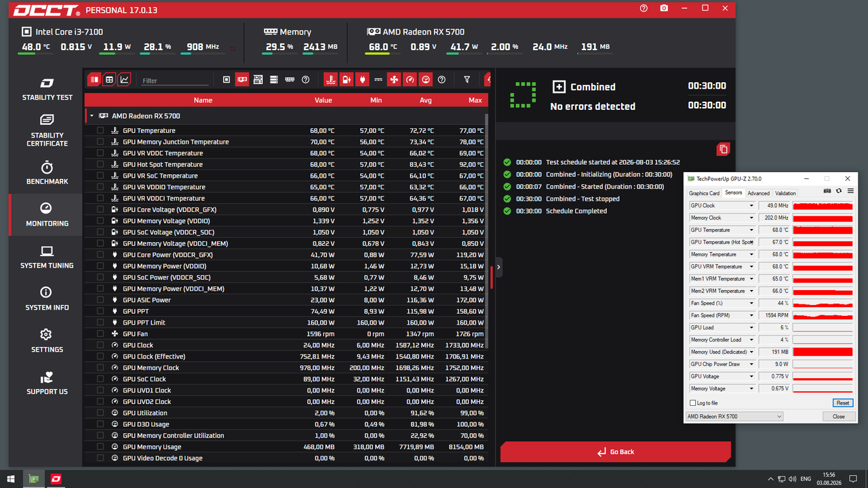Toggle the voltage sensor type filter
The image size is (868, 488).
pyautogui.click(x=346, y=79)
